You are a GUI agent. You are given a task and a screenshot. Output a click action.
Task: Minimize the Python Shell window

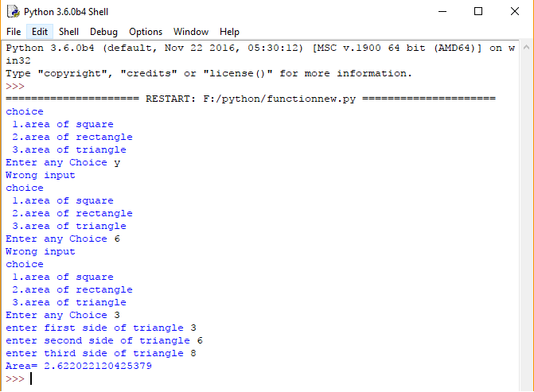pyautogui.click(x=442, y=12)
